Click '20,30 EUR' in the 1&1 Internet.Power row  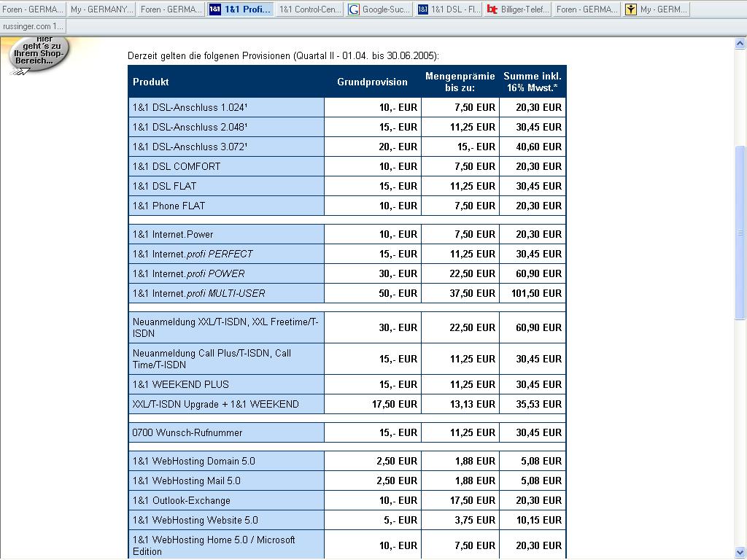coord(539,234)
